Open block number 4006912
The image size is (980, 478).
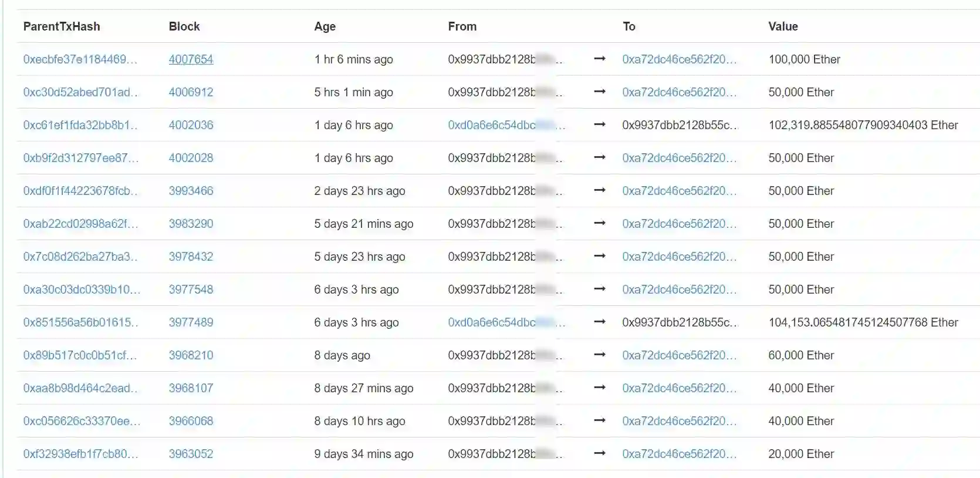coord(191,92)
